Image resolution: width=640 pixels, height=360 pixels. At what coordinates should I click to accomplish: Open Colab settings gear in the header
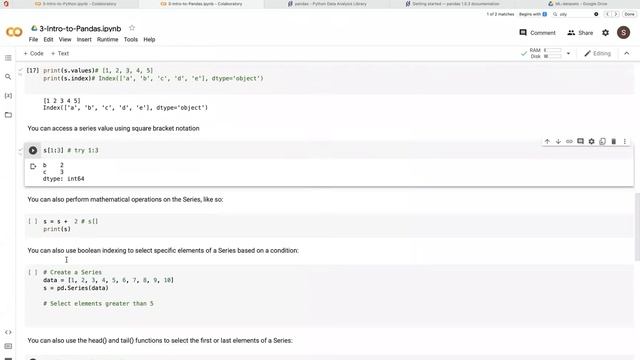click(605, 32)
